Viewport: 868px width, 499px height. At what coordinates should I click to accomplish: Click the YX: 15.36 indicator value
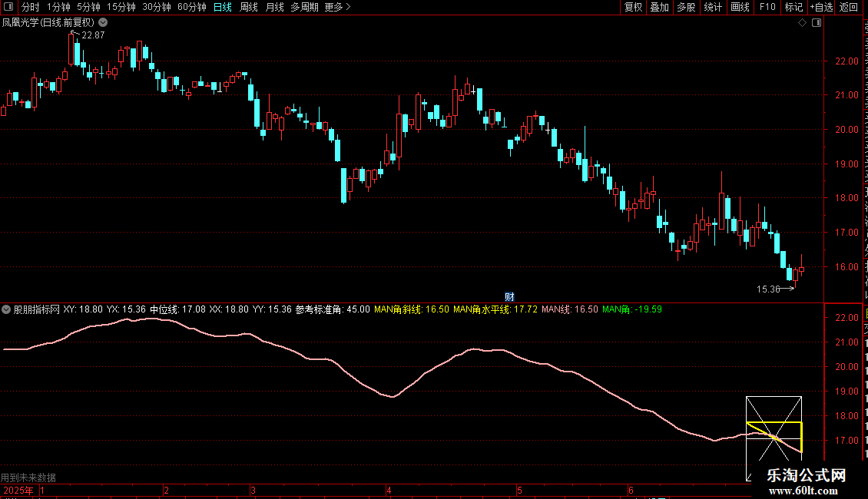(x=126, y=309)
